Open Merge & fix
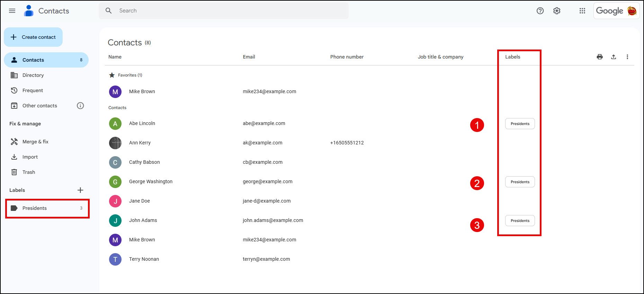The image size is (644, 294). 35,142
